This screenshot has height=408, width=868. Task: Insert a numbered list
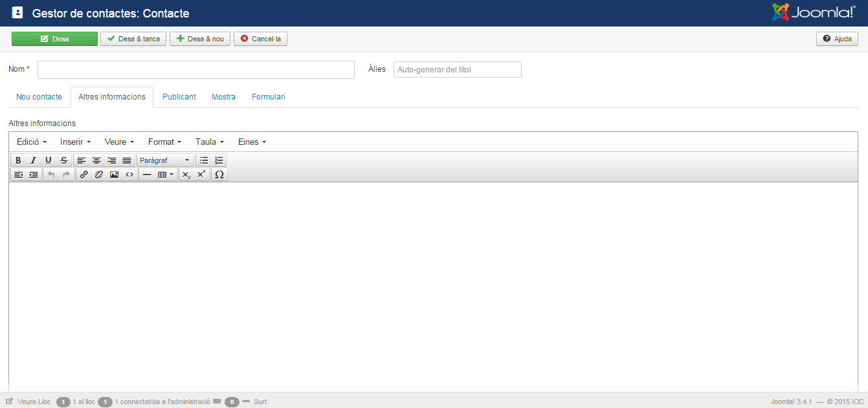pos(219,160)
